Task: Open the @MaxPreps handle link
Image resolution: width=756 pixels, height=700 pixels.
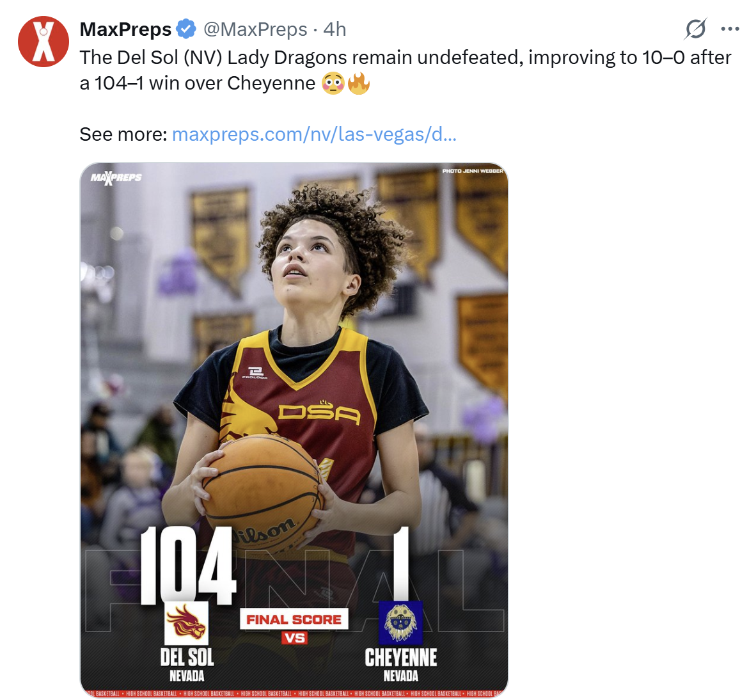Action: click(255, 29)
